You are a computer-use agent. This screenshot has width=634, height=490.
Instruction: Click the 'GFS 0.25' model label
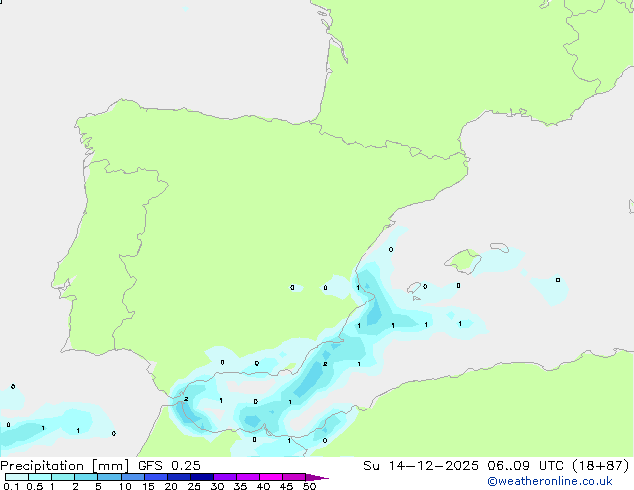(169, 466)
